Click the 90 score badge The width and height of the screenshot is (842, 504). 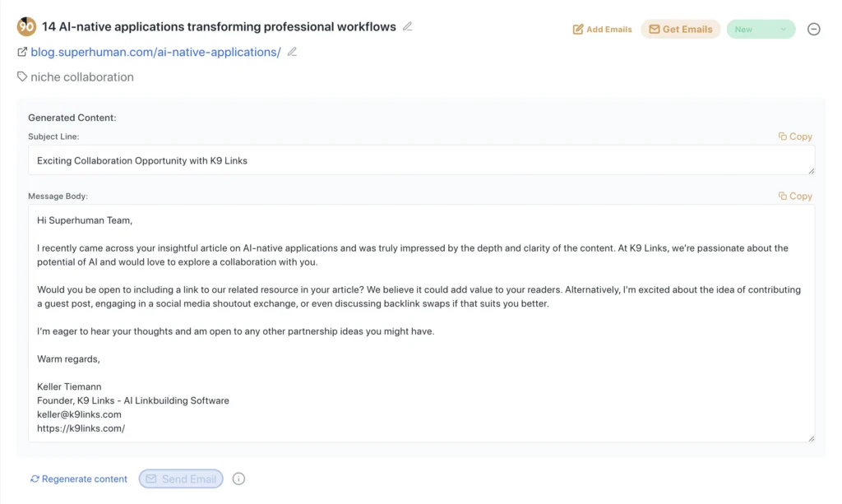[26, 26]
